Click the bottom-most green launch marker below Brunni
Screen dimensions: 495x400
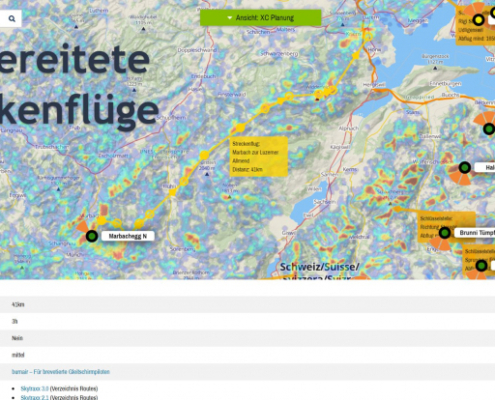click(x=481, y=266)
